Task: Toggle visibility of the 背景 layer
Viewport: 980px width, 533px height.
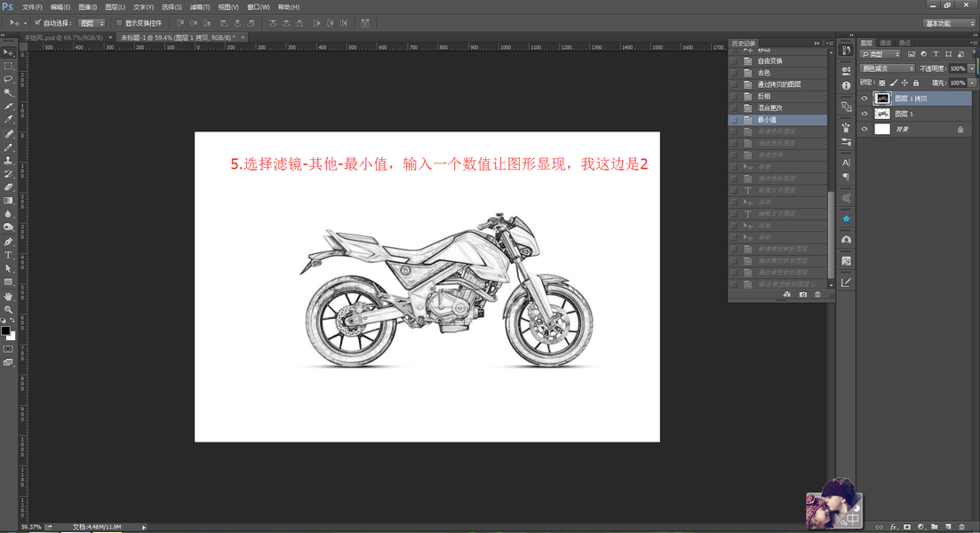Action: coord(864,130)
